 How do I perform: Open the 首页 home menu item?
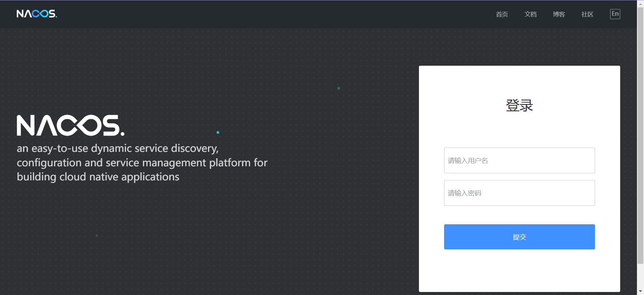tap(502, 14)
